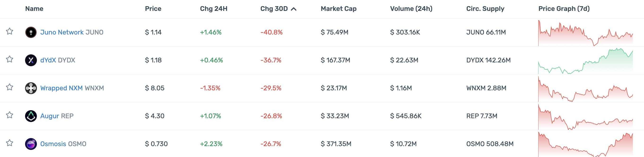The width and height of the screenshot is (644, 157).
Task: Open the Juno Network link
Action: tap(62, 32)
